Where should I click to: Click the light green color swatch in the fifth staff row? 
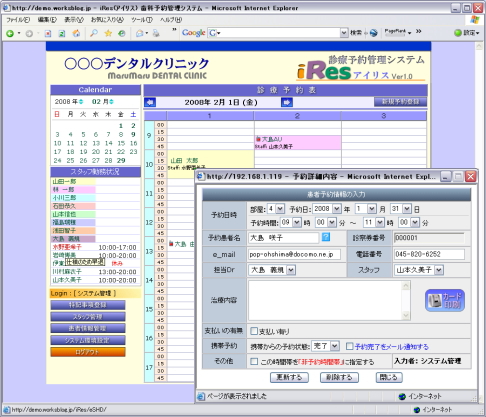74,214
